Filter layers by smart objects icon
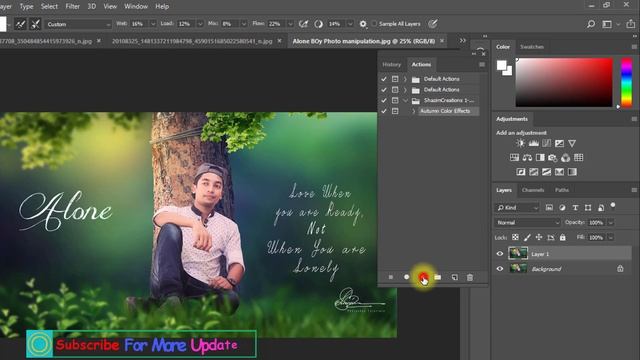Image resolution: width=640 pixels, height=360 pixels. click(601, 208)
